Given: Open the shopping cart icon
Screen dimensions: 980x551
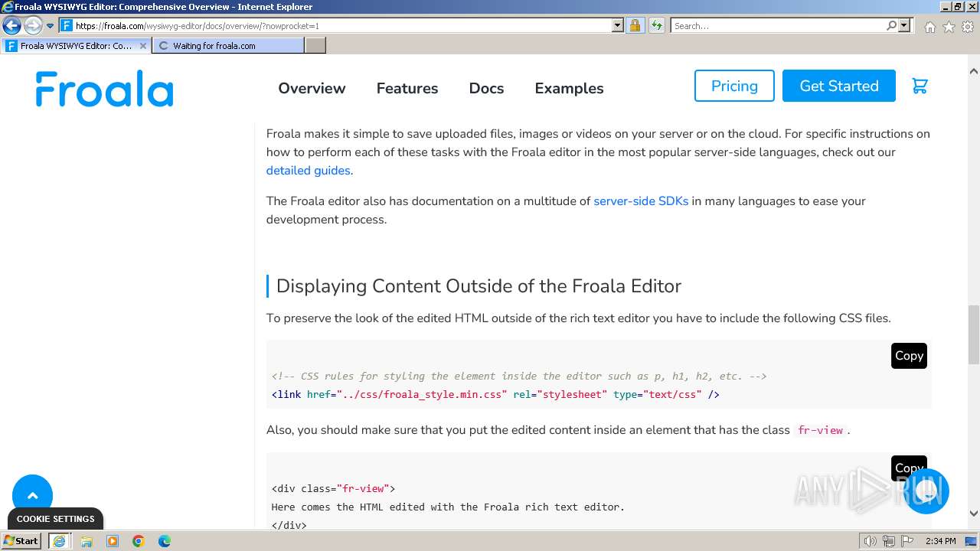Looking at the screenshot, I should (x=920, y=86).
